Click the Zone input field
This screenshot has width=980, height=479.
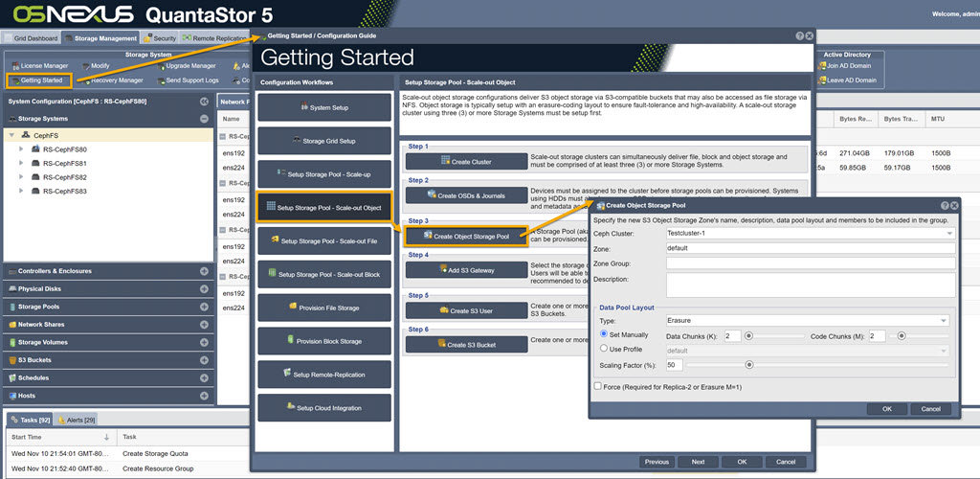click(811, 248)
